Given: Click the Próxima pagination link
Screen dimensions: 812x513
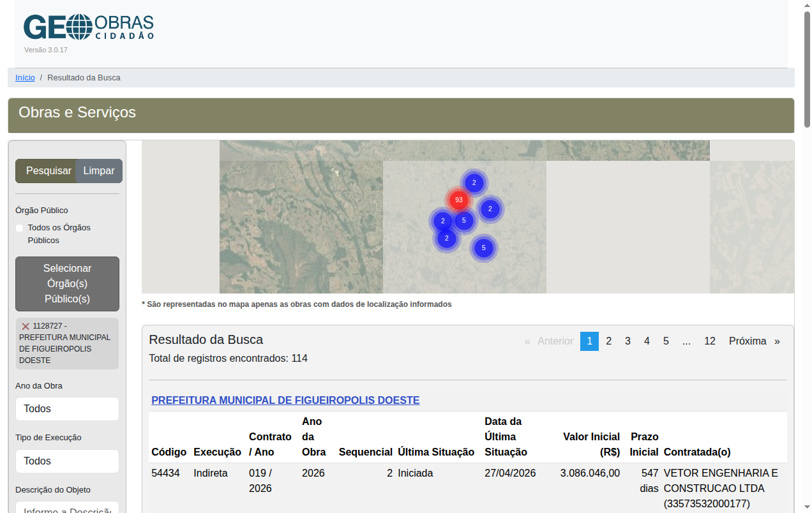Looking at the screenshot, I should (748, 341).
